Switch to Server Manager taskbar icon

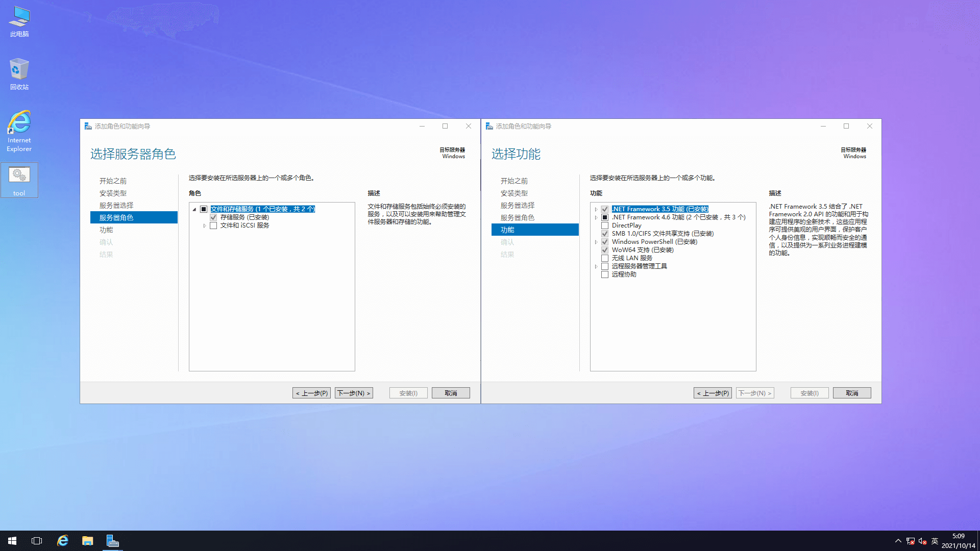click(112, 541)
